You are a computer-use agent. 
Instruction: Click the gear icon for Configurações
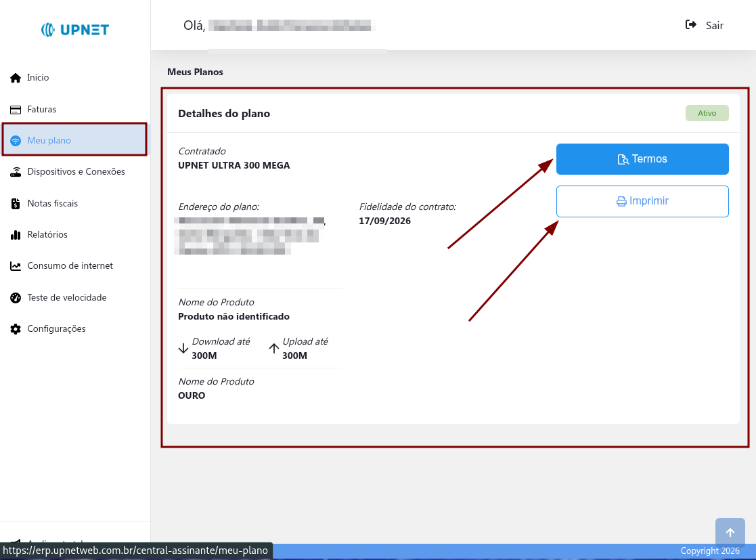[x=16, y=329]
